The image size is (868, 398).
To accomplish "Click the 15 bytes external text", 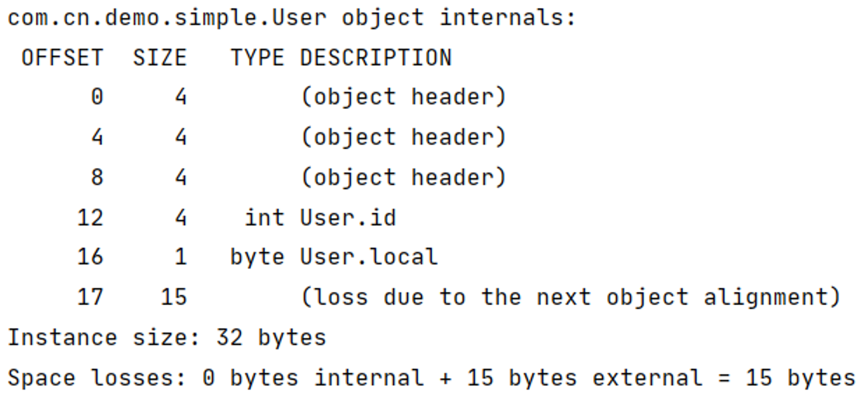I will tap(585, 378).
